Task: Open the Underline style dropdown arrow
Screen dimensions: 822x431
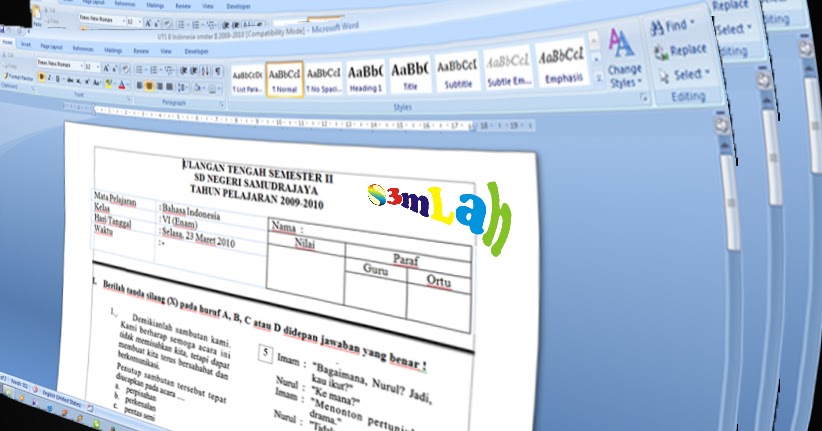Action: click(63, 79)
